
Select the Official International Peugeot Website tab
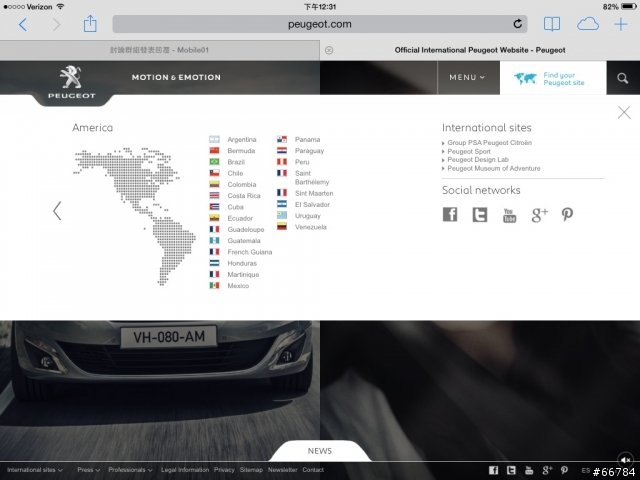[x=480, y=50]
